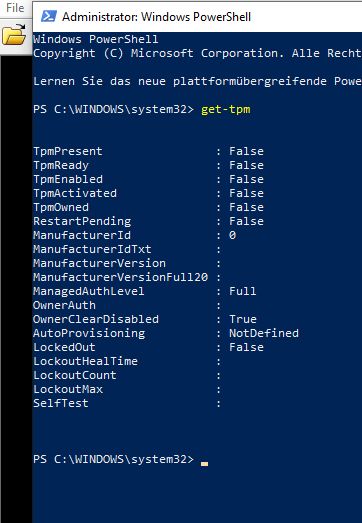Click the TpmReady property name
Screen dimensions: 362x523
61,165
